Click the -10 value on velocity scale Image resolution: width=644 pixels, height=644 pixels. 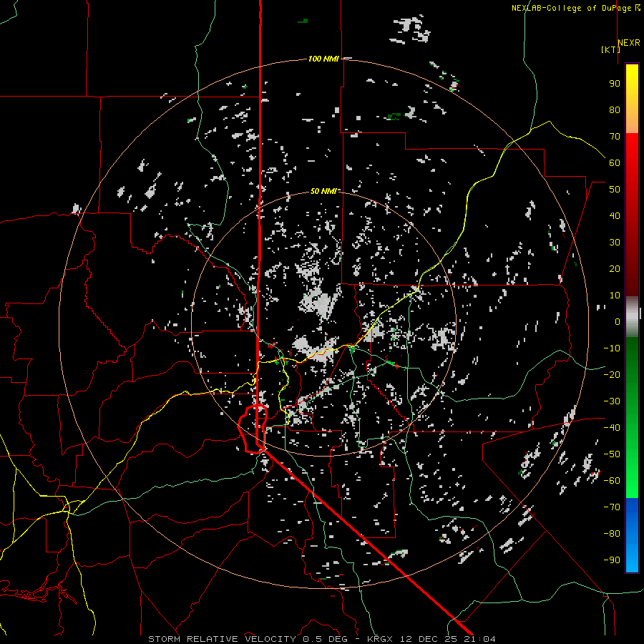(612, 348)
